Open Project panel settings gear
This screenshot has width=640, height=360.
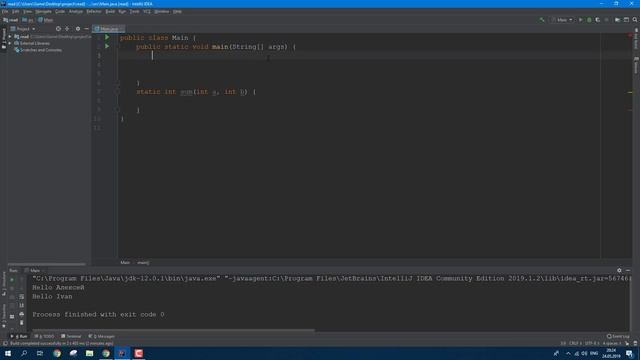coord(78,29)
